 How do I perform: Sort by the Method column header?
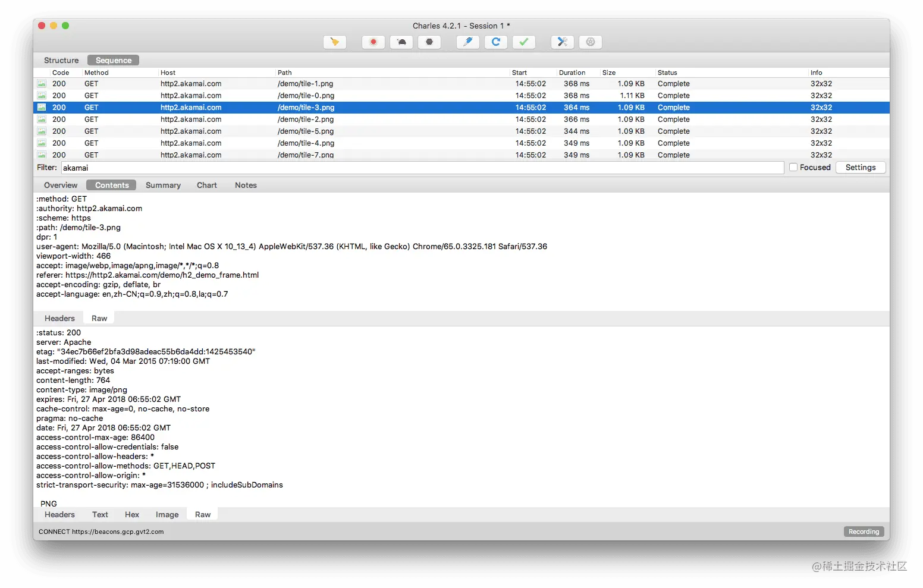pos(96,73)
